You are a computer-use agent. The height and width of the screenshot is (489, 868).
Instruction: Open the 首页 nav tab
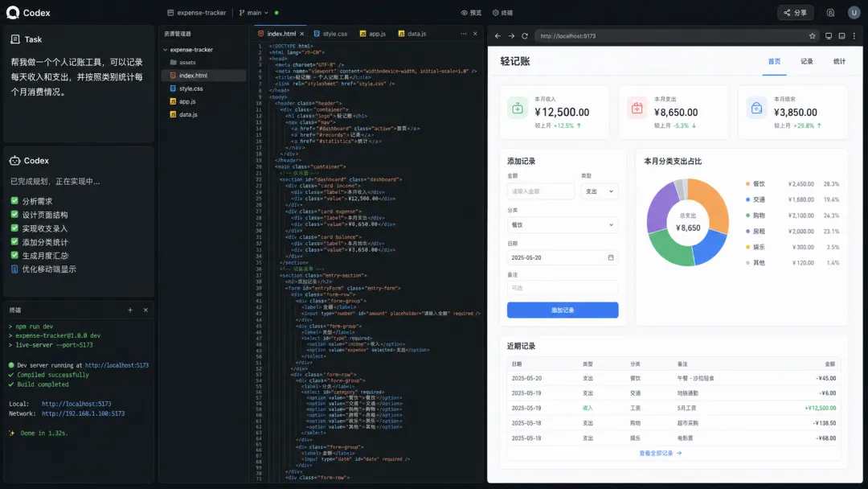[774, 61]
